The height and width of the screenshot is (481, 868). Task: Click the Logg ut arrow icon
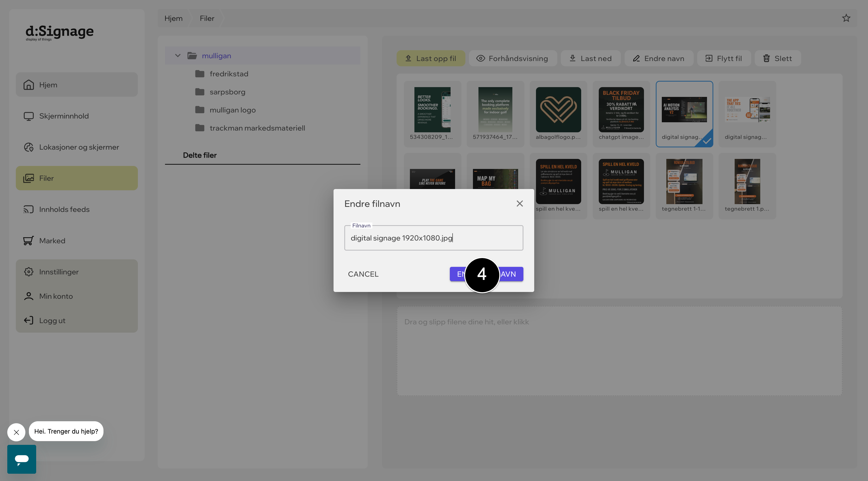click(x=29, y=320)
